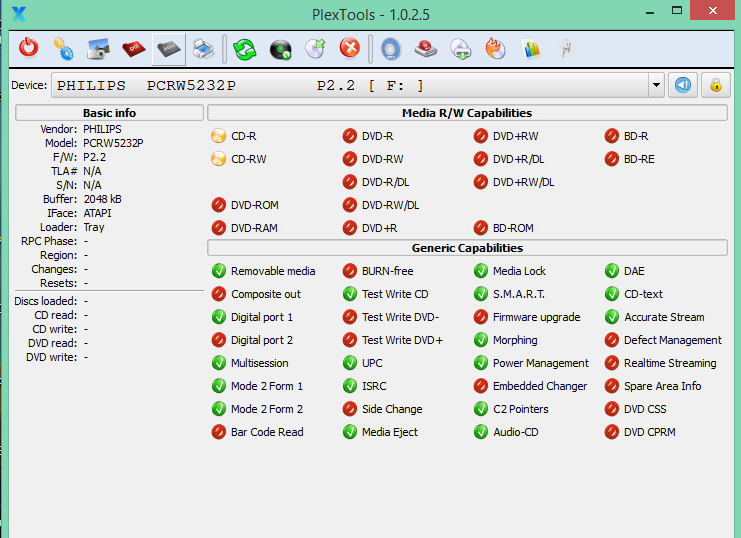Screen dimensions: 741x538
Task: Click the flame burn disc icon
Action: [x=496, y=49]
